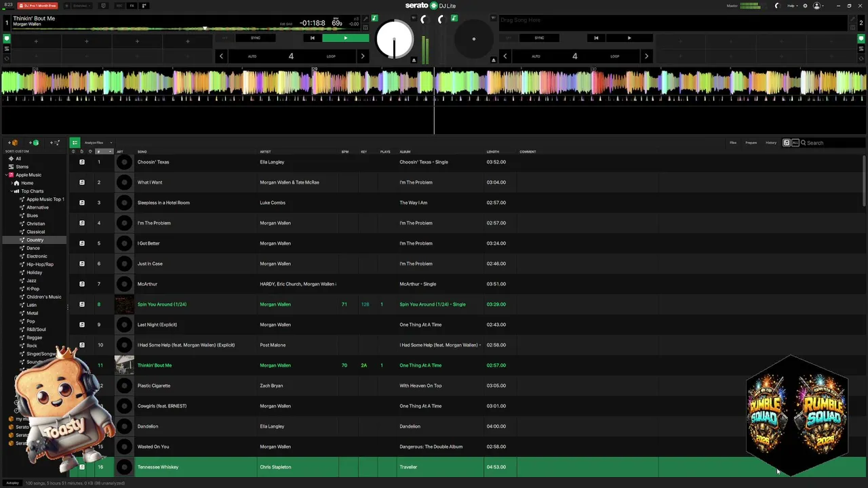The image size is (868, 488).
Task: Double the loop length on deck 2
Action: click(646, 56)
